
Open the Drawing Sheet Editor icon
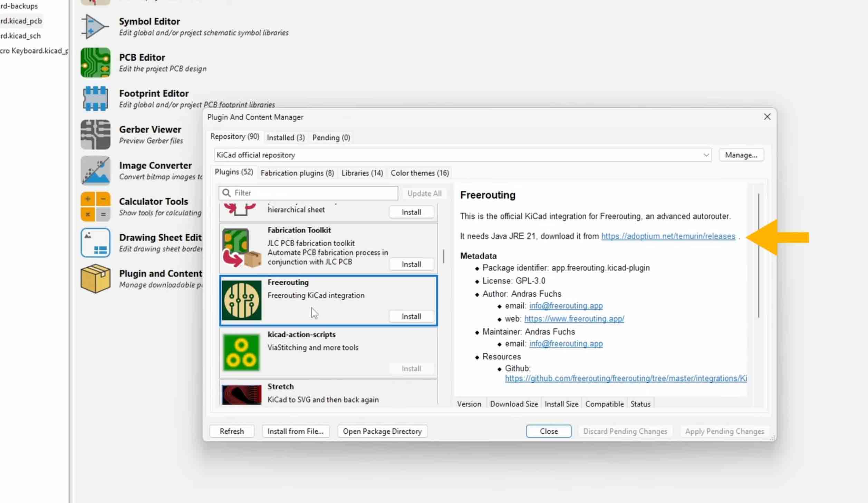click(x=95, y=243)
